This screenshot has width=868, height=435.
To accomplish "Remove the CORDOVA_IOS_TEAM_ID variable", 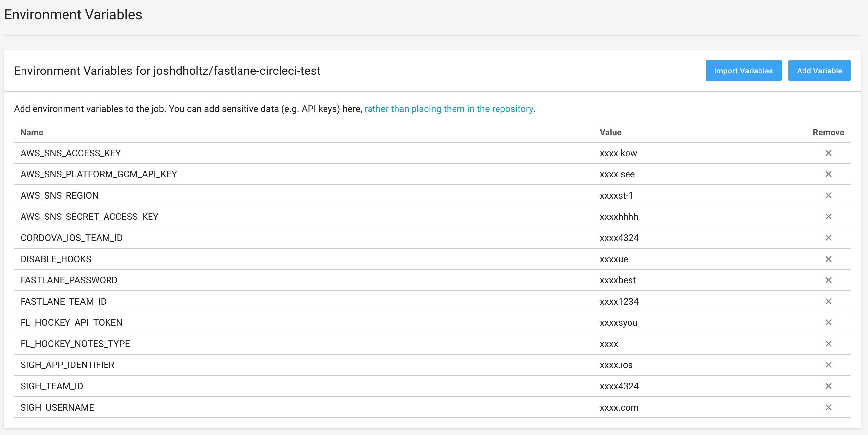I will point(828,238).
